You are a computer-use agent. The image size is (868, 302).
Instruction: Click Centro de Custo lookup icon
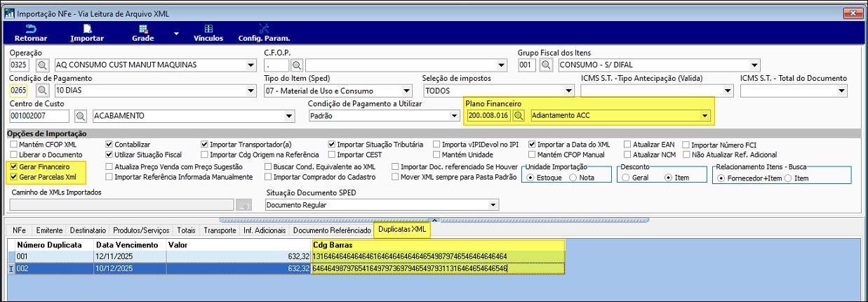(x=81, y=115)
